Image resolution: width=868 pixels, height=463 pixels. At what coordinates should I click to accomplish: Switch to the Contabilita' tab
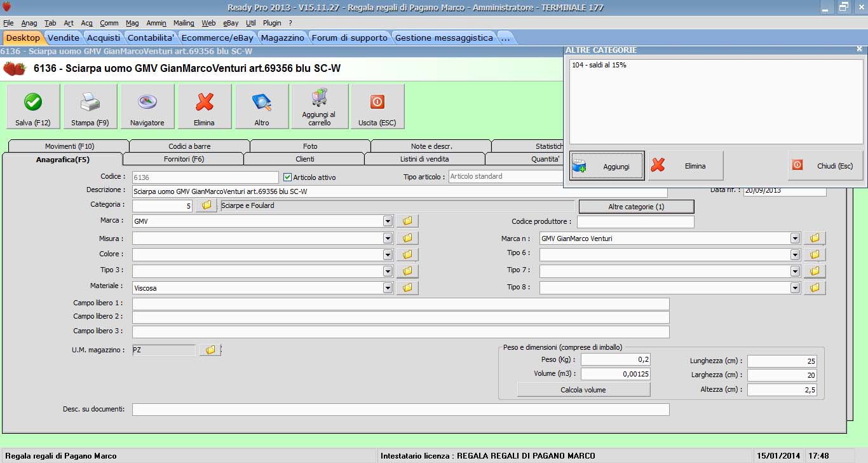pos(151,38)
